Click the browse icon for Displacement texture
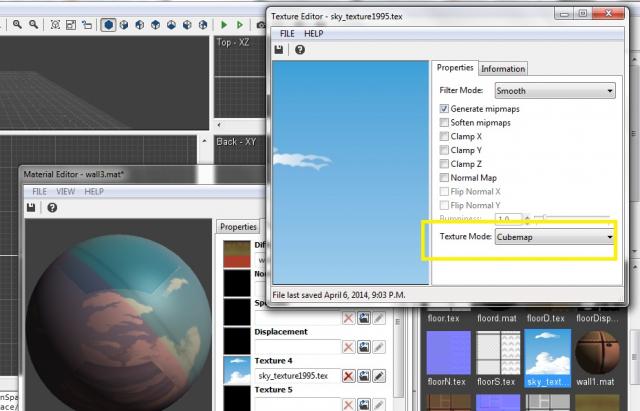640x411 pixels. click(363, 346)
